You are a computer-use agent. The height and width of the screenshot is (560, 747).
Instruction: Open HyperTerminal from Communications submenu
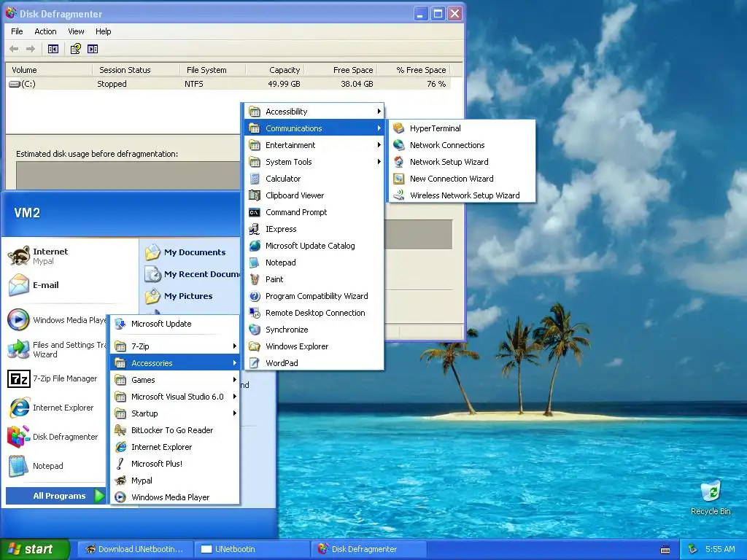462,128
